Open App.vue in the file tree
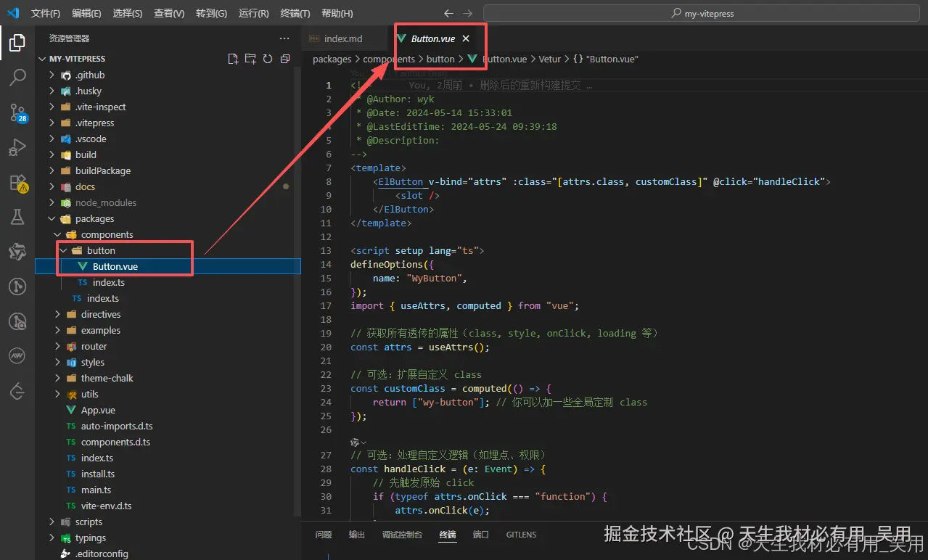The height and width of the screenshot is (560, 928). click(x=98, y=410)
